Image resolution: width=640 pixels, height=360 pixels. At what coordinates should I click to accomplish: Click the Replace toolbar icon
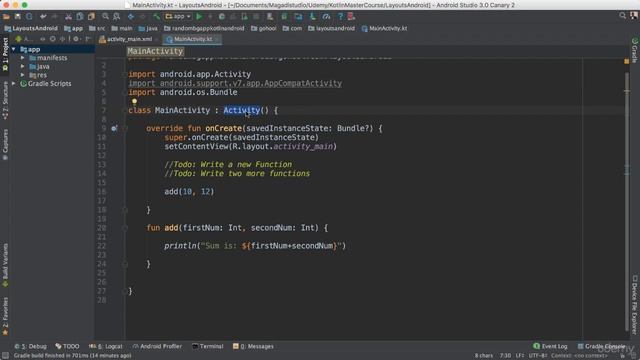click(117, 17)
